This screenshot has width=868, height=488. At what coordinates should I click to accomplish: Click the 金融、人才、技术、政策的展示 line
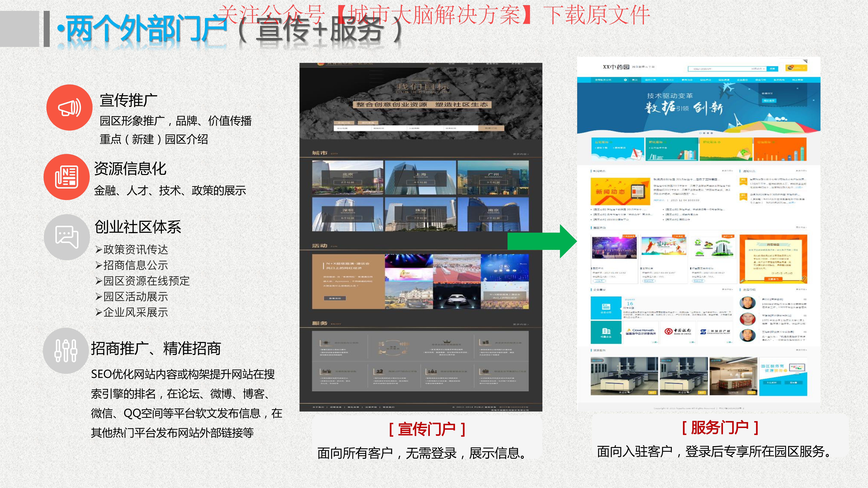(170, 191)
